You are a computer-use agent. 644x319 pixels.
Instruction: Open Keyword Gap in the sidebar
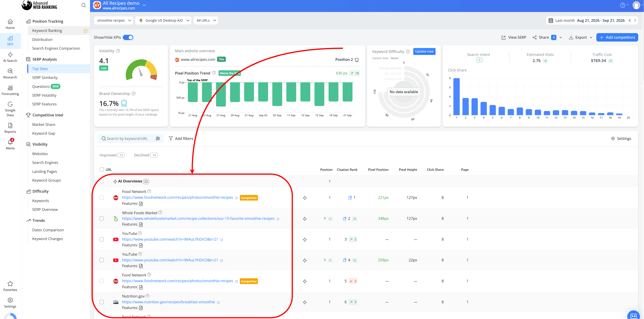44,133
